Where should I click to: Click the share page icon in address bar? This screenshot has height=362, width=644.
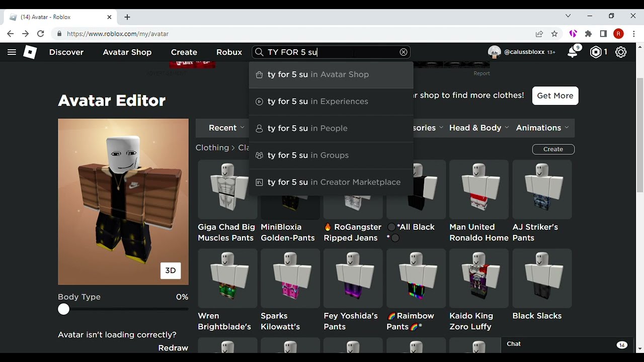tap(539, 34)
